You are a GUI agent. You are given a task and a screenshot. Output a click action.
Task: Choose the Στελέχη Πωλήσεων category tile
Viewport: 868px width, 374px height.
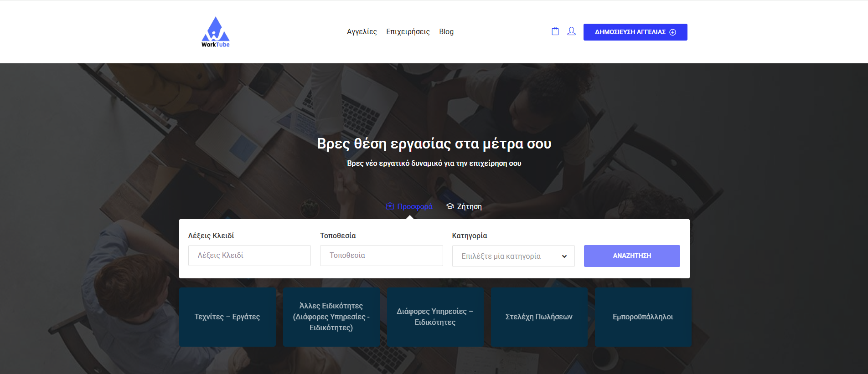539,317
